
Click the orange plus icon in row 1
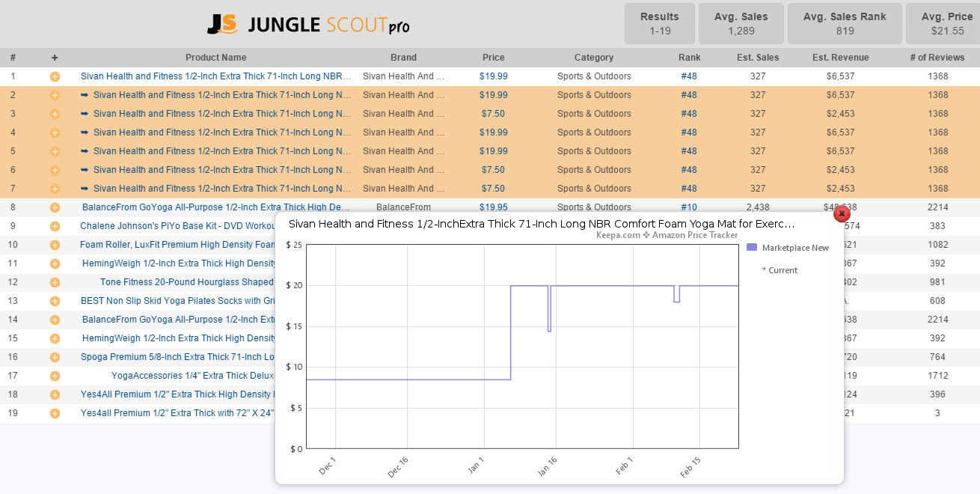(x=55, y=76)
